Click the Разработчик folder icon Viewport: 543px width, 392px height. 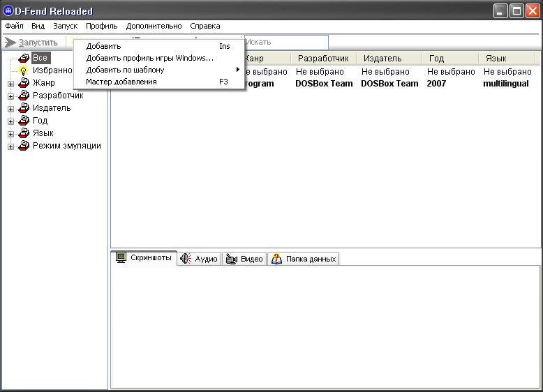click(x=24, y=95)
